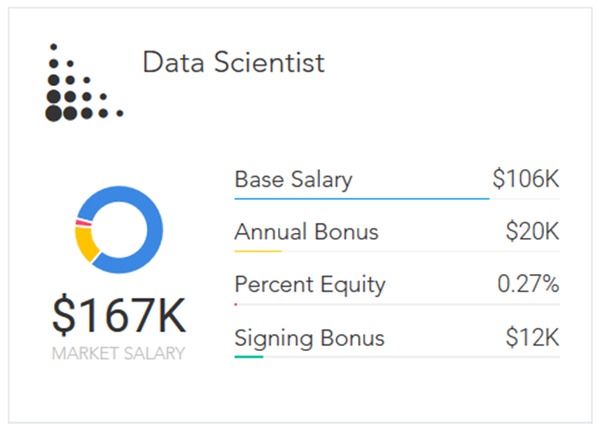This screenshot has width=600, height=424.
Task: Click the dotted triangle logo icon
Action: (x=84, y=83)
